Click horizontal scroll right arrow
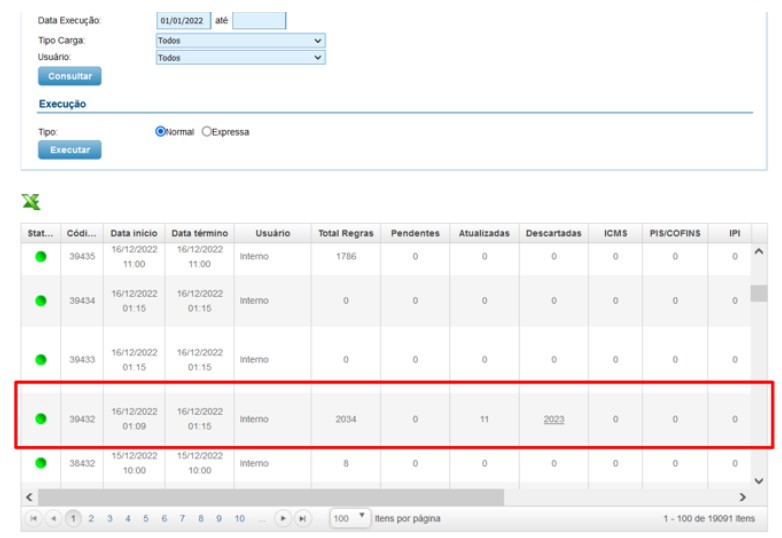The image size is (782, 538). click(743, 497)
